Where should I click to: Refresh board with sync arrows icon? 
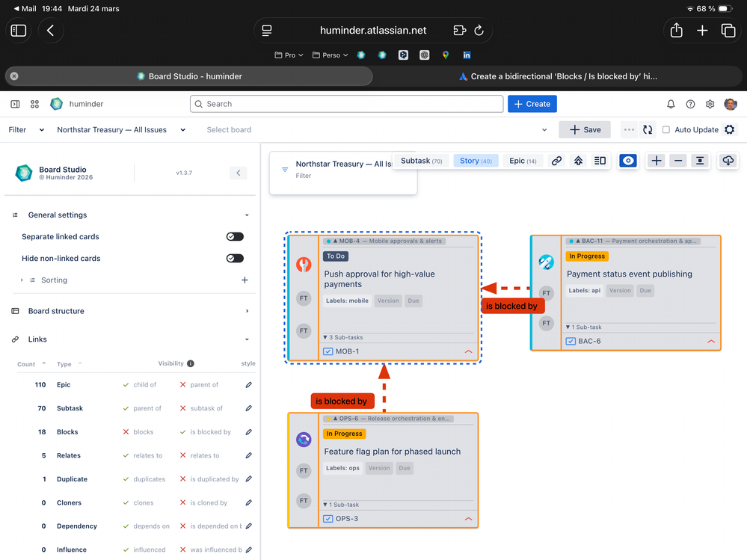(x=648, y=129)
